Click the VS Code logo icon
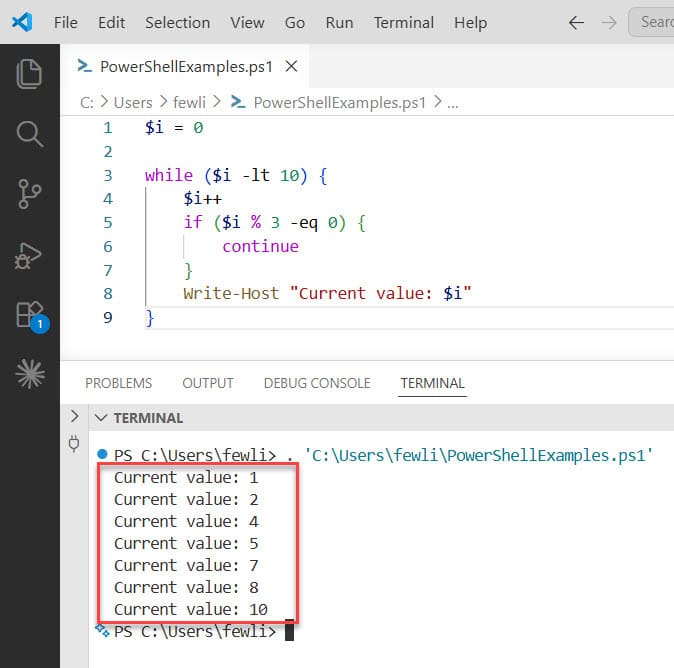Viewport: 674px width, 668px height. 22,22
